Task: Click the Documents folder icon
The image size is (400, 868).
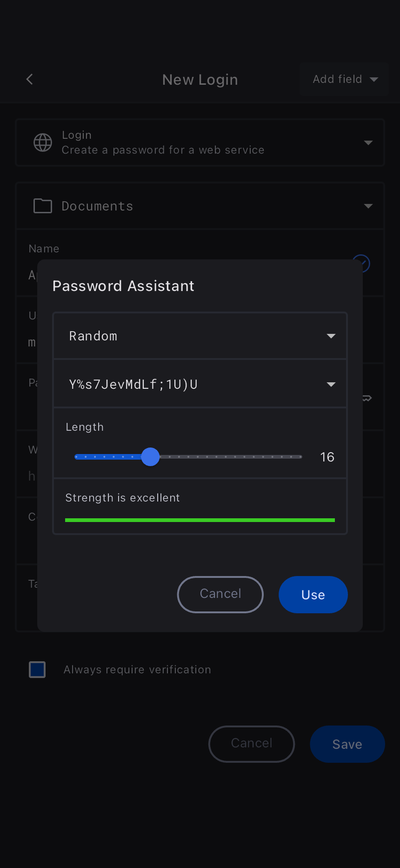Action: [43, 206]
